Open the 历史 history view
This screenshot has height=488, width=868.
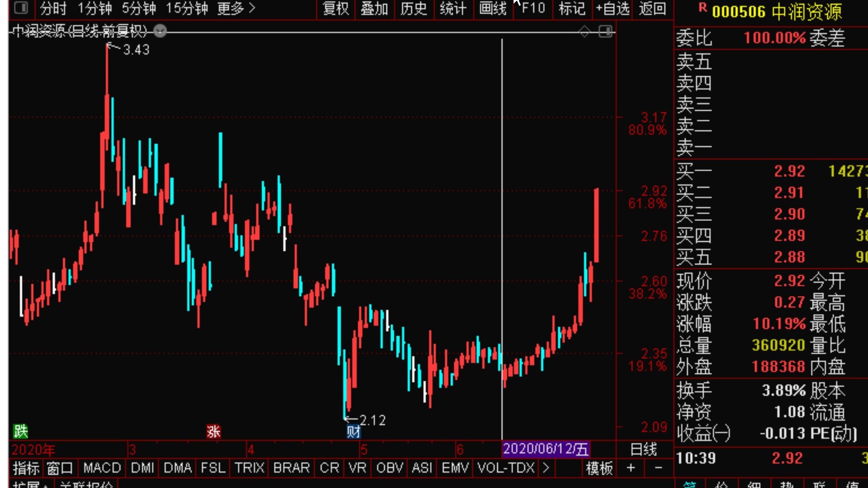[x=414, y=8]
